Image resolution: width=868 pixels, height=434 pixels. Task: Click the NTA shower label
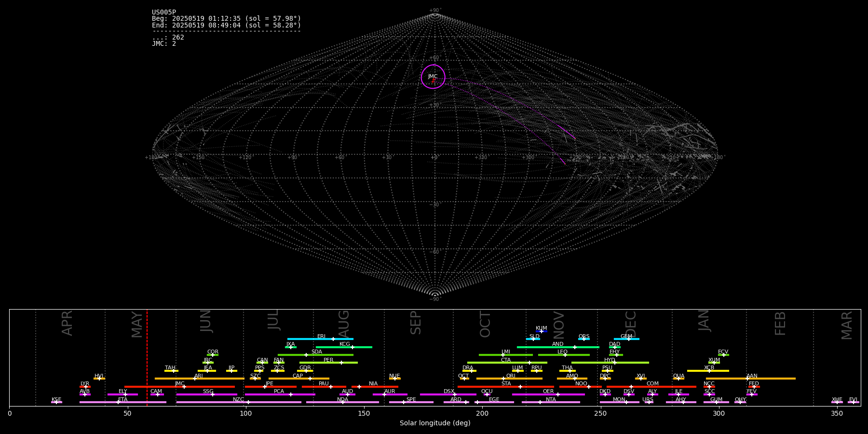[551, 400]
